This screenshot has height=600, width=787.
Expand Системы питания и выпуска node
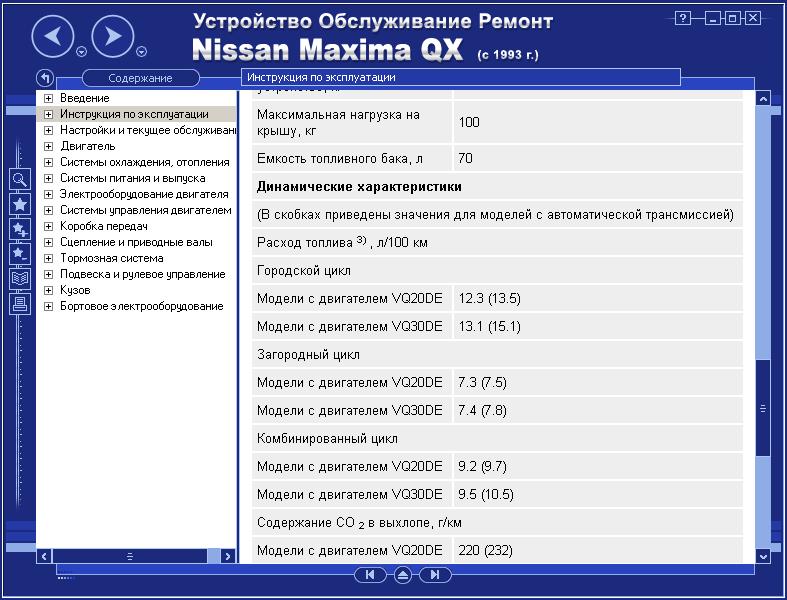tap(48, 178)
